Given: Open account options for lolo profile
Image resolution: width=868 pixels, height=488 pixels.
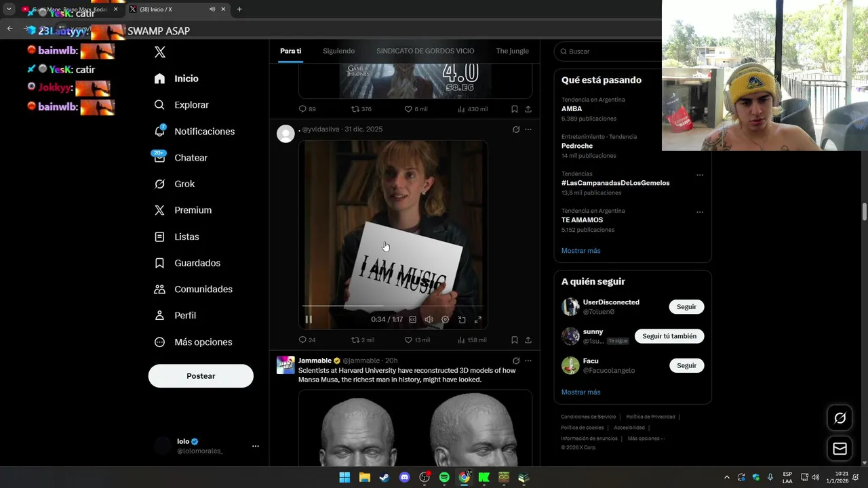Looking at the screenshot, I should pyautogui.click(x=255, y=446).
